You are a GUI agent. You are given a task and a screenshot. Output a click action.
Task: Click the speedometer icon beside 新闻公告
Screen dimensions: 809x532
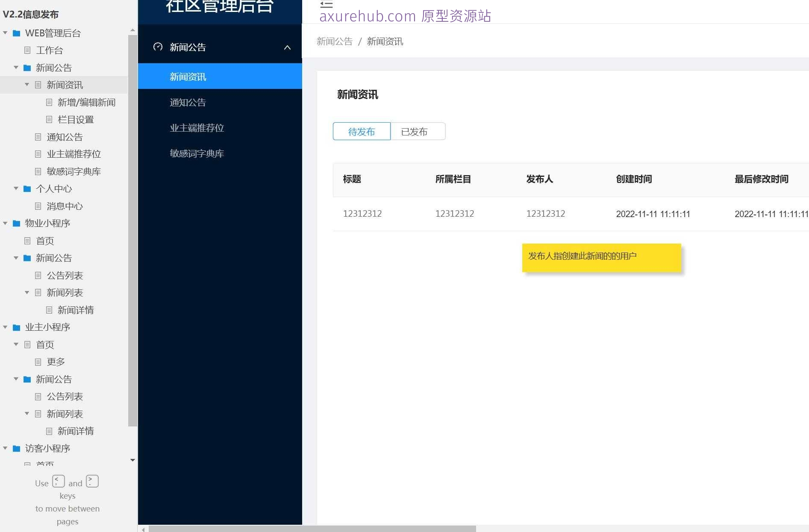click(x=158, y=47)
